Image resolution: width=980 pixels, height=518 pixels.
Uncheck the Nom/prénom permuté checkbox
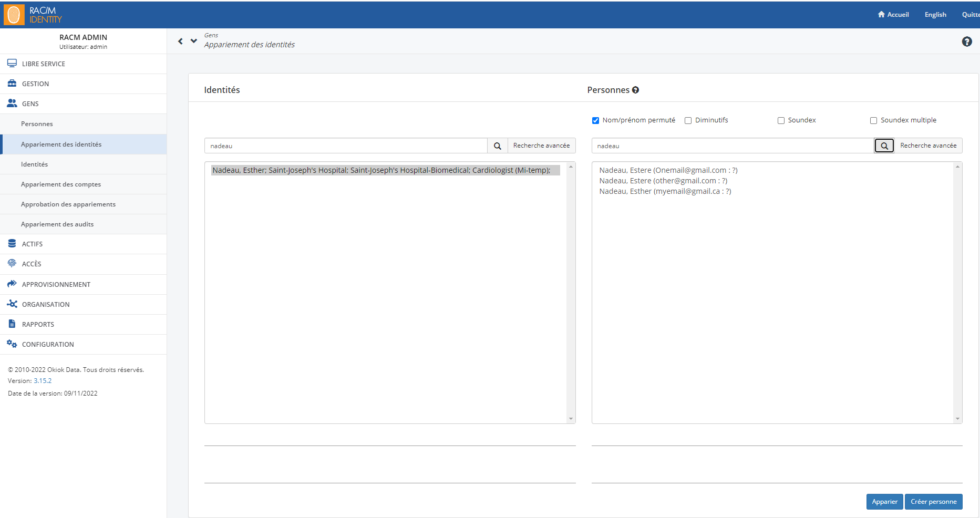click(x=595, y=121)
